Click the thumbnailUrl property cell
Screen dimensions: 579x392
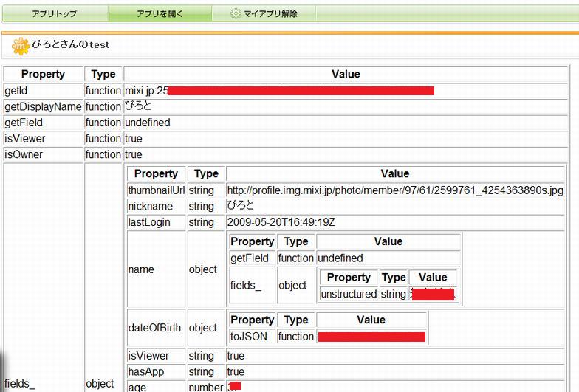click(x=157, y=190)
